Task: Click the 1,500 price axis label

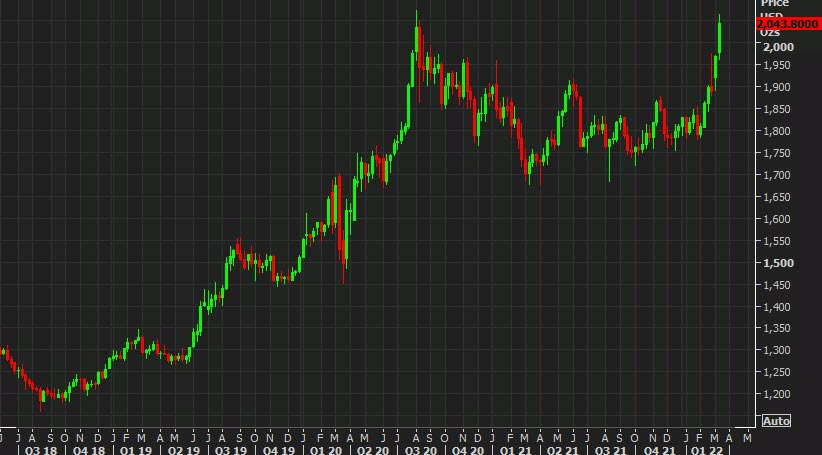Action: click(777, 263)
